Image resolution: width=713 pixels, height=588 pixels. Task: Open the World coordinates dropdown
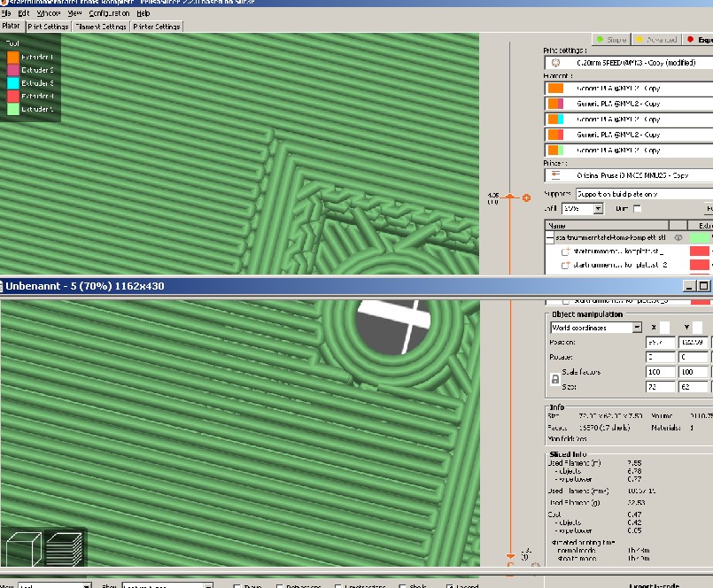(637, 328)
